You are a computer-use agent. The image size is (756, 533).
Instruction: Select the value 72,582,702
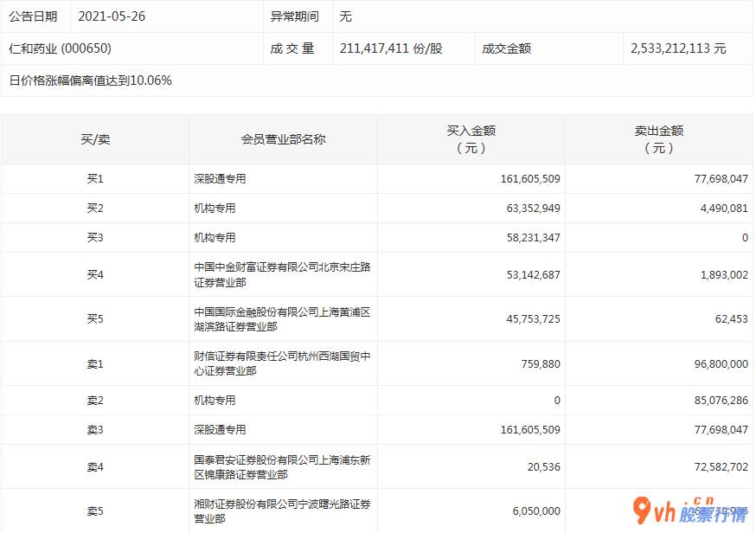pyautogui.click(x=721, y=467)
